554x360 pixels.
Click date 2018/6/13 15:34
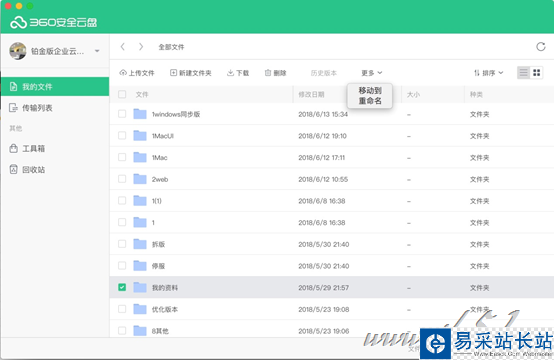tap(323, 114)
